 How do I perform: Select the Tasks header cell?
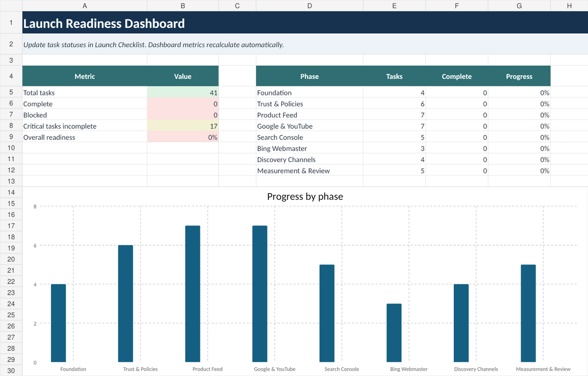click(394, 76)
